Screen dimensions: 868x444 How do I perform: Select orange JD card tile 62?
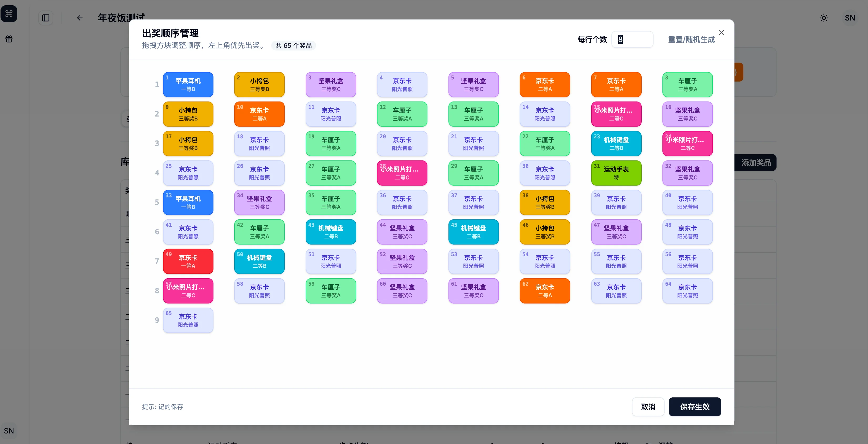[544, 291]
